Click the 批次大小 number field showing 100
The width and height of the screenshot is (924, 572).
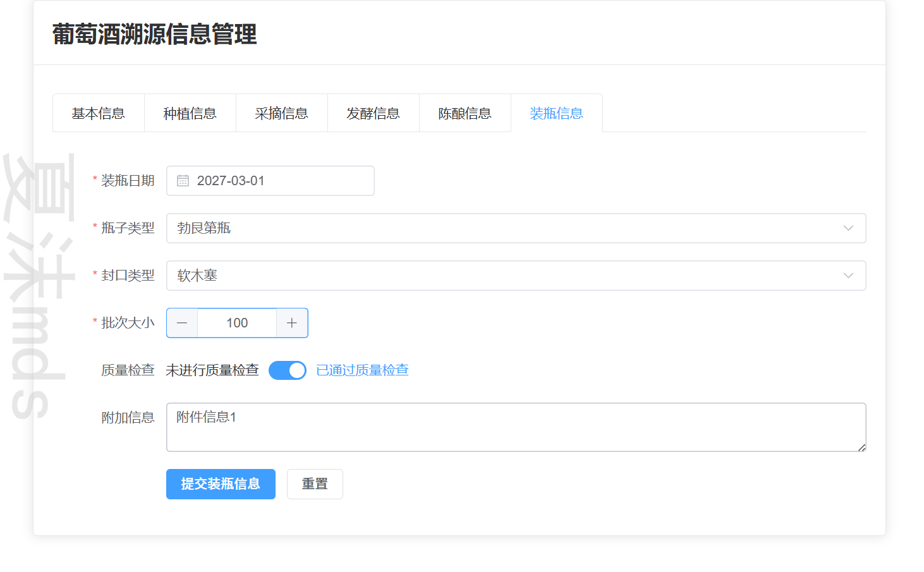237,323
